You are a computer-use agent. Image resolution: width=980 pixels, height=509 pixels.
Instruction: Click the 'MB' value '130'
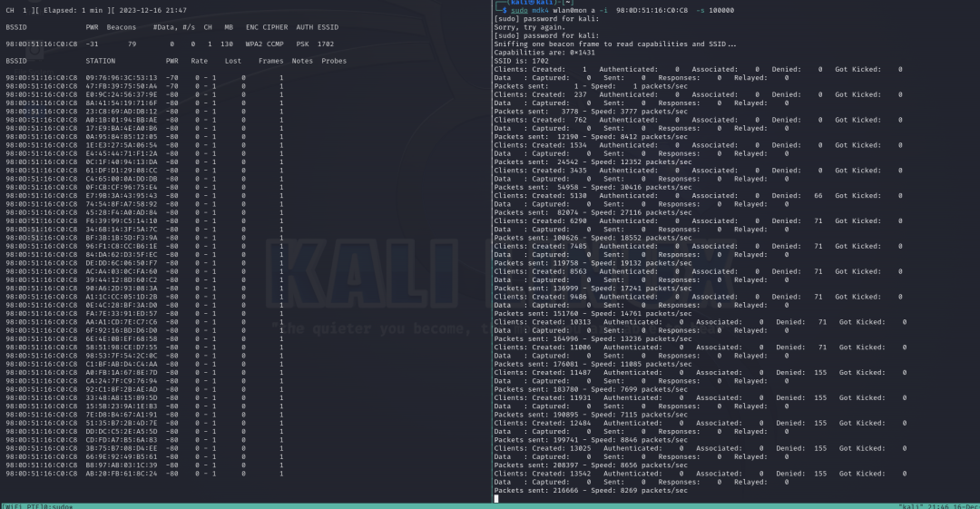(x=227, y=44)
